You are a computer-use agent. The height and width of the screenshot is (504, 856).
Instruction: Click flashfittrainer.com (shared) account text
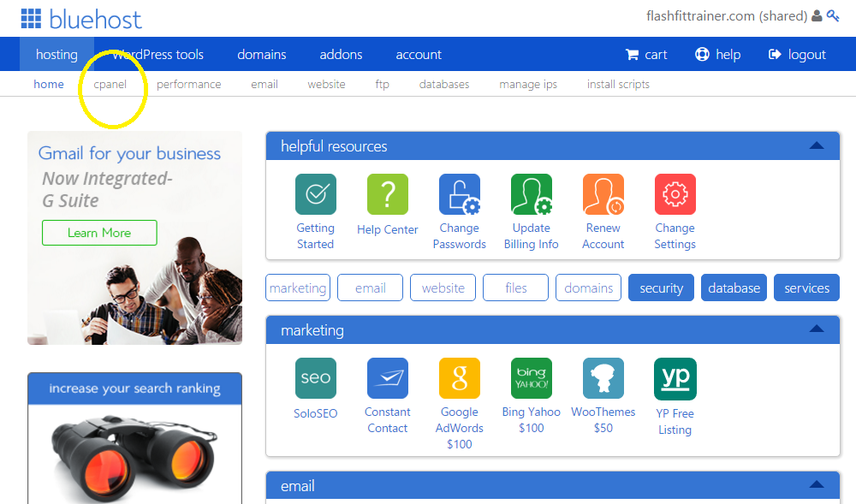tap(727, 15)
